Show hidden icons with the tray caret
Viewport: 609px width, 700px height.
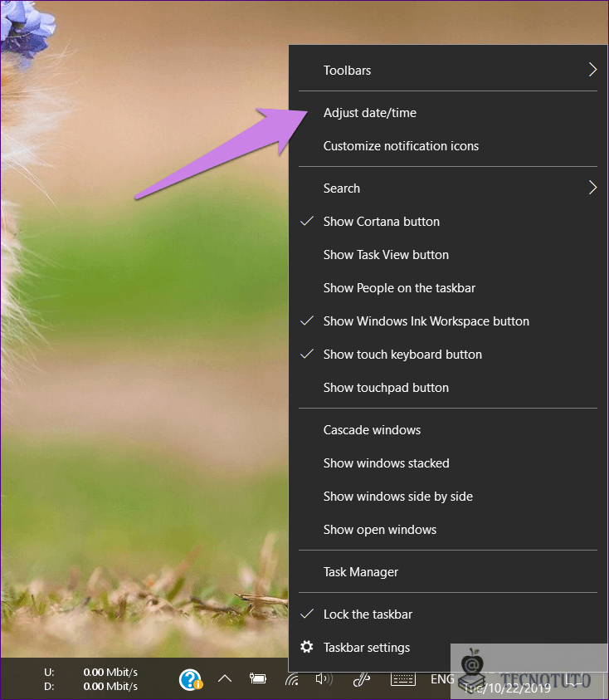coord(225,679)
